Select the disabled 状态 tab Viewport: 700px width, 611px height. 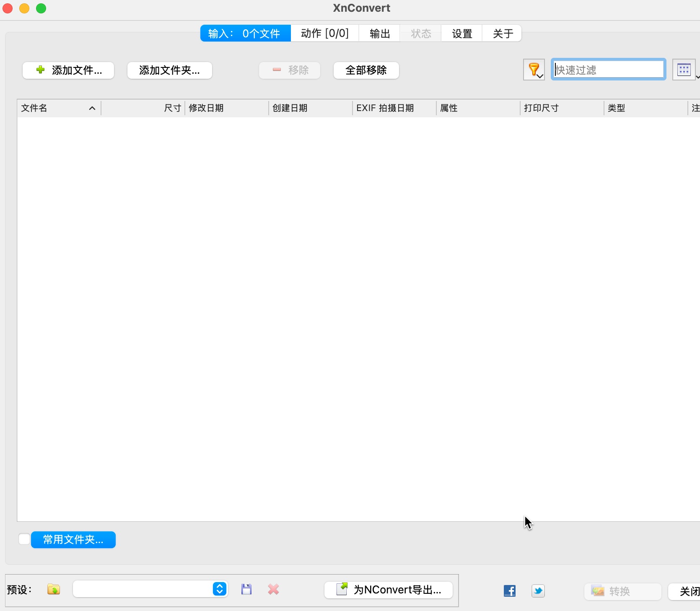[x=421, y=33]
